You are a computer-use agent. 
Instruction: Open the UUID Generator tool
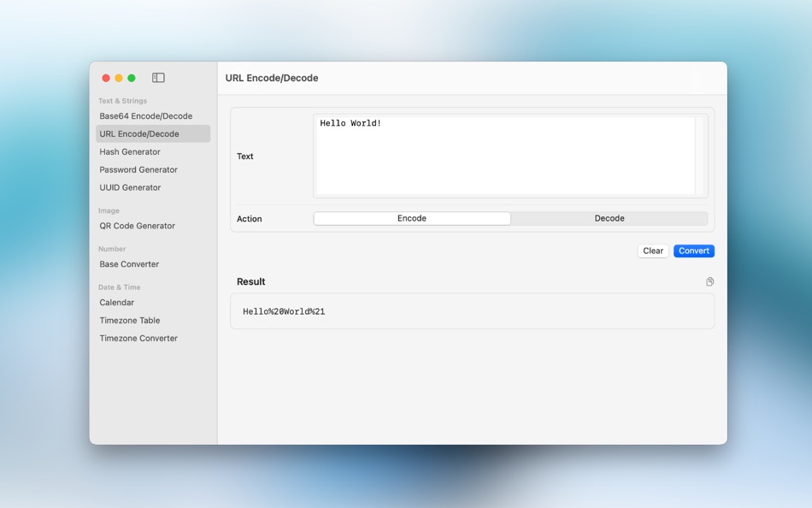(131, 187)
